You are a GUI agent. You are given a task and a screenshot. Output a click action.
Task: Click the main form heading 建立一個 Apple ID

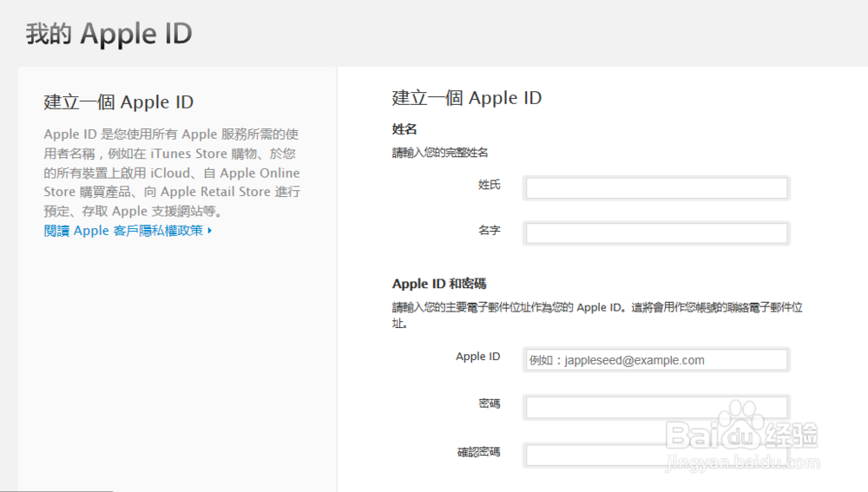[x=467, y=98]
